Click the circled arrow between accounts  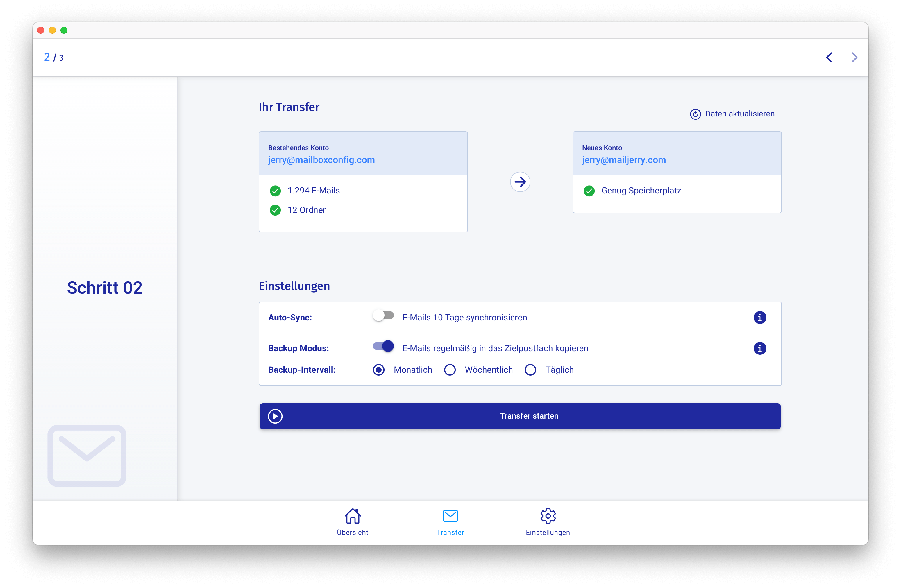(520, 182)
